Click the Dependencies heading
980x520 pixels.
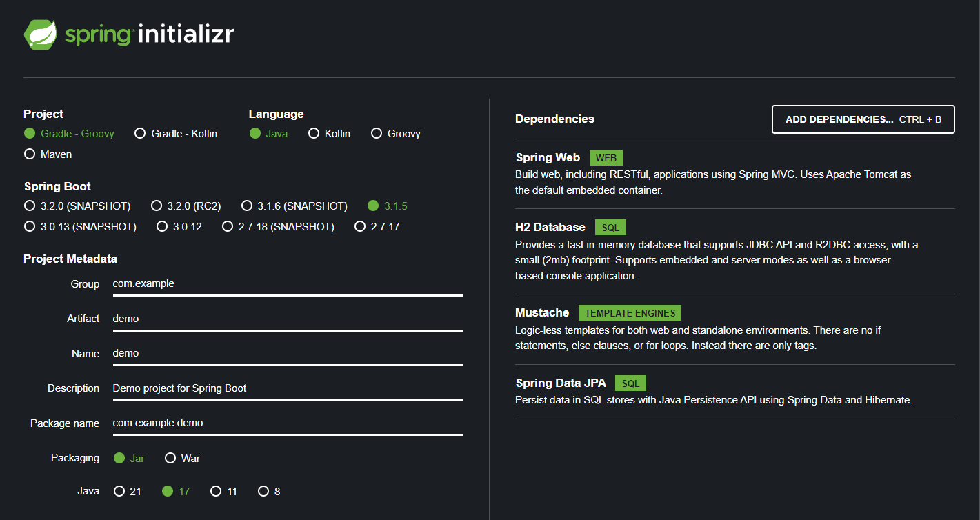[x=554, y=119]
